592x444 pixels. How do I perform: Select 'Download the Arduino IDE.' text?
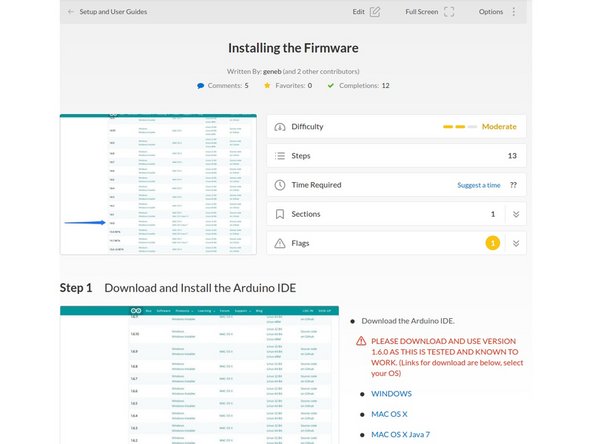point(408,321)
